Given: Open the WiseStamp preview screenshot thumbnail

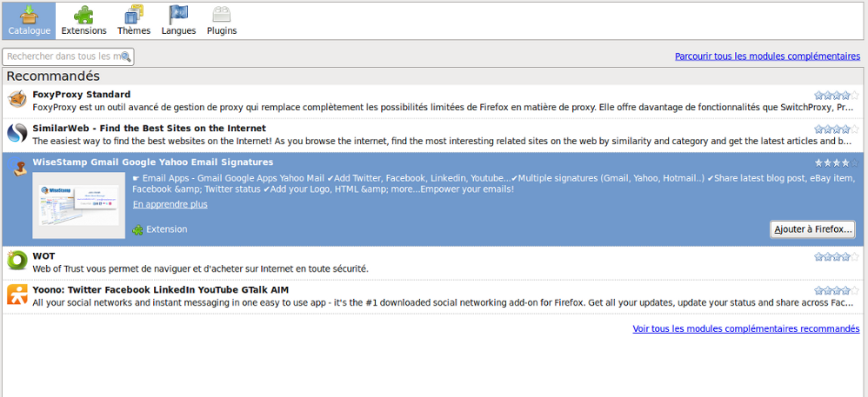Looking at the screenshot, I should 79,205.
